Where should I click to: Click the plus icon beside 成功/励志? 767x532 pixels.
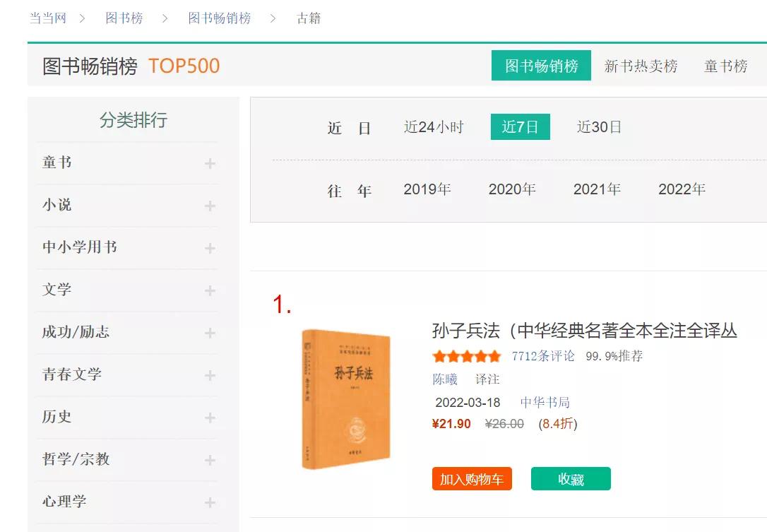coord(210,333)
